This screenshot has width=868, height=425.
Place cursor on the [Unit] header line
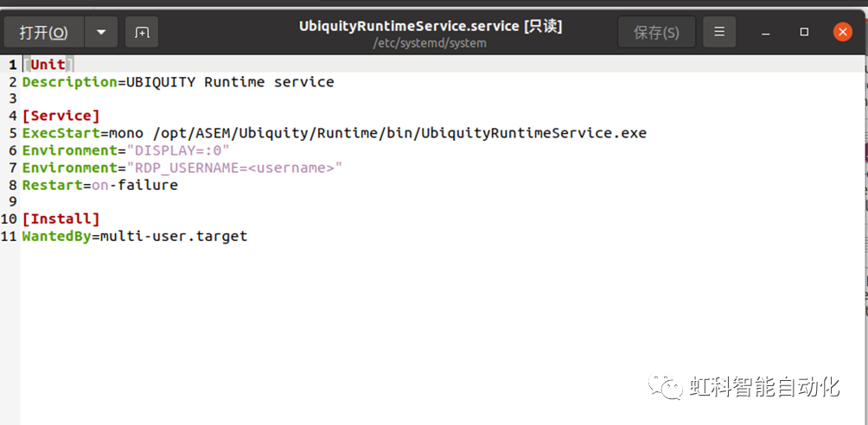pyautogui.click(x=48, y=65)
